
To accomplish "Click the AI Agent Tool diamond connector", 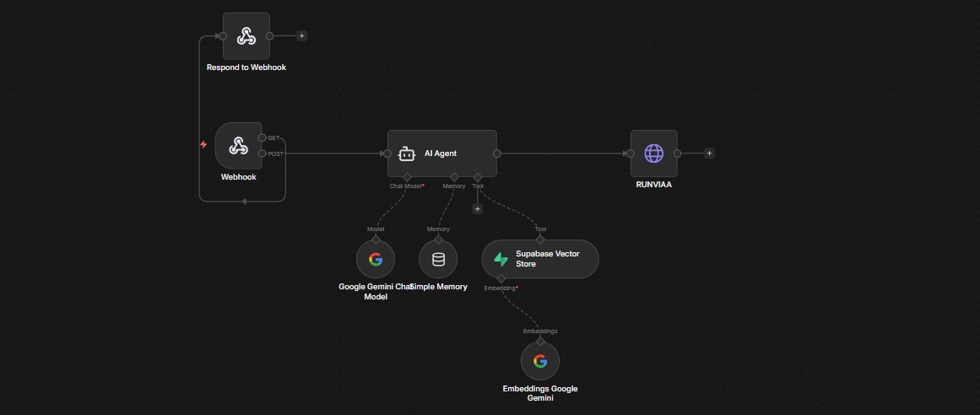I will tap(477, 177).
